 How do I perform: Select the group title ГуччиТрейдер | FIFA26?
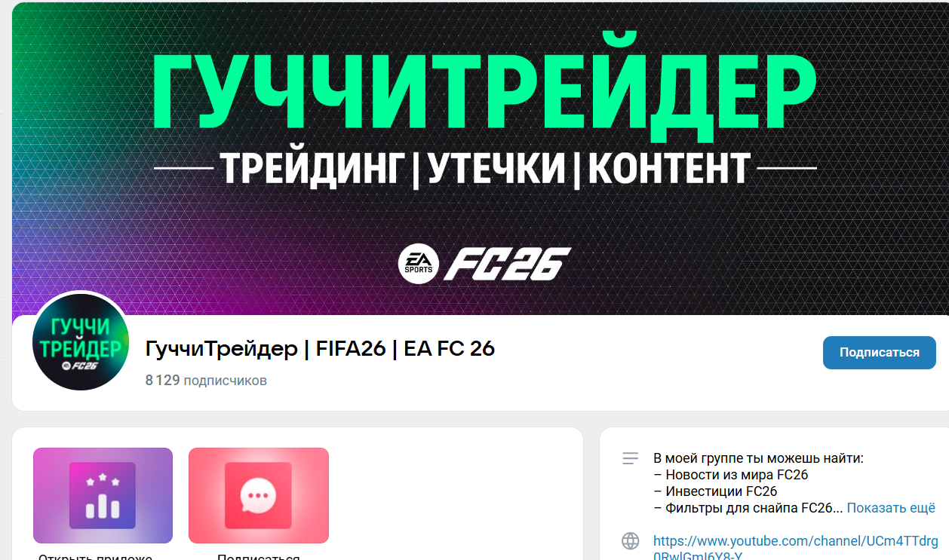click(x=320, y=349)
